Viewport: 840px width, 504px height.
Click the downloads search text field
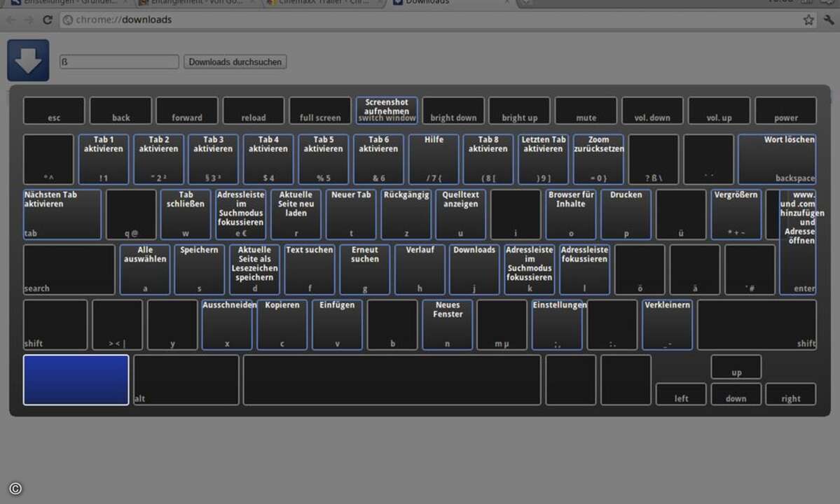click(x=119, y=62)
